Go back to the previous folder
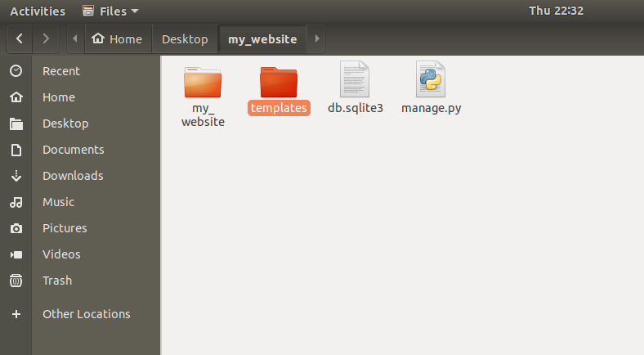The image size is (644, 355). pyautogui.click(x=20, y=38)
